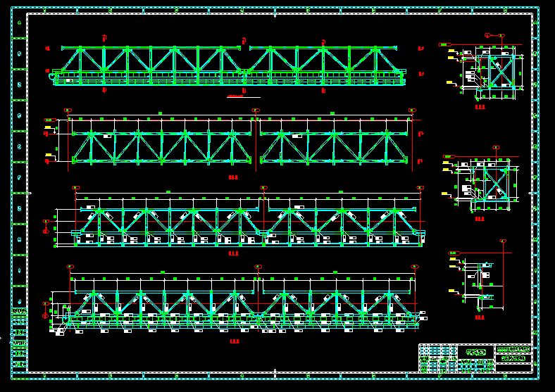This screenshot has width=555, height=392.
Task: Select the middle red axis bubble of second truss view
Action: 256,110
